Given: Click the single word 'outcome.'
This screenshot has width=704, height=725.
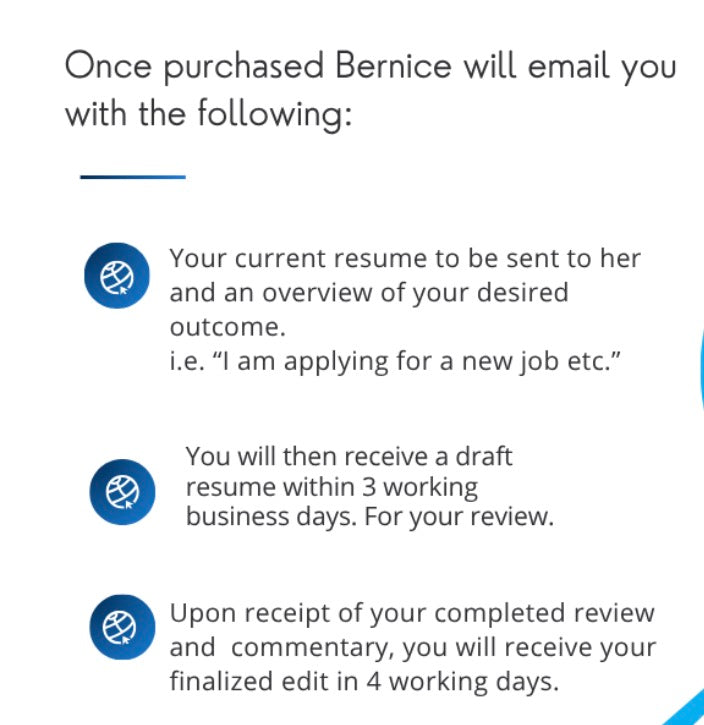Looking at the screenshot, I should click(219, 327).
